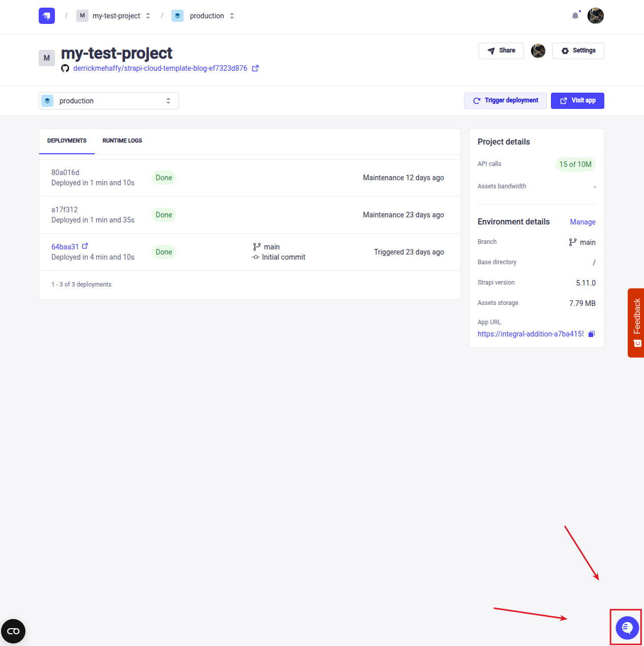Click Manage environment details link
The width and height of the screenshot is (644, 646).
pyautogui.click(x=582, y=222)
